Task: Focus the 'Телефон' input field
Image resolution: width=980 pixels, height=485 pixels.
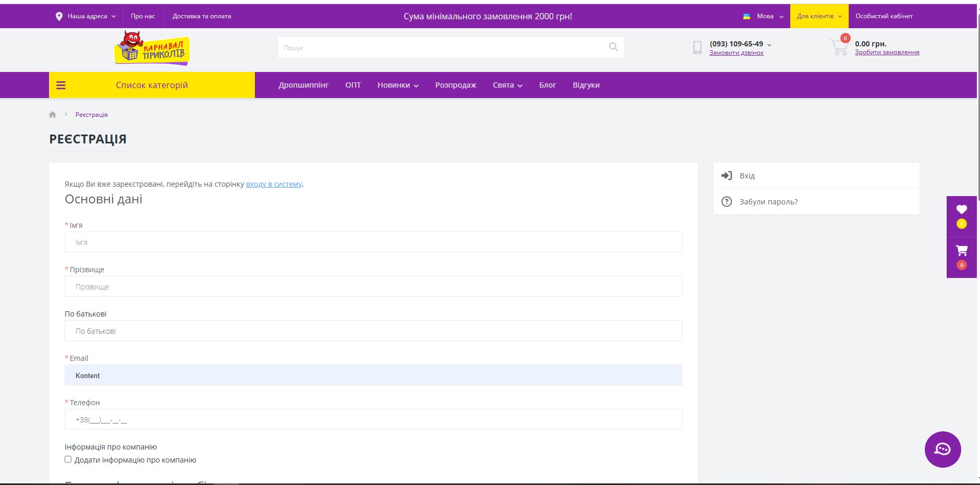Action: 373,419
